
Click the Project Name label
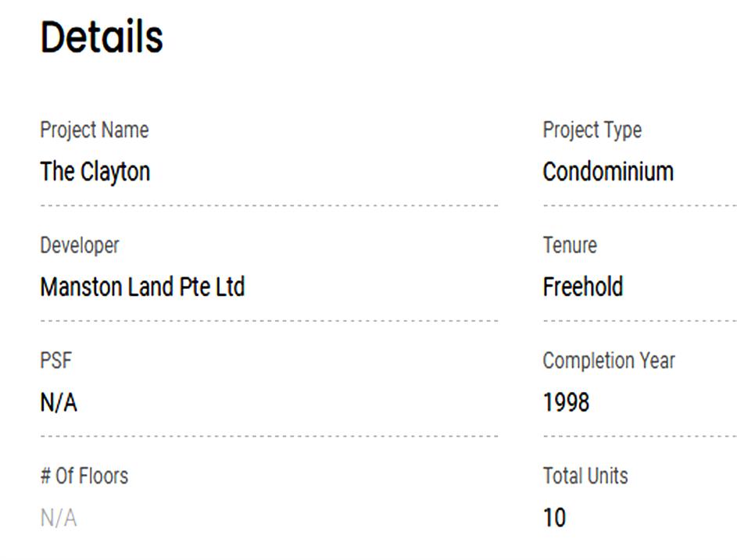click(x=94, y=130)
